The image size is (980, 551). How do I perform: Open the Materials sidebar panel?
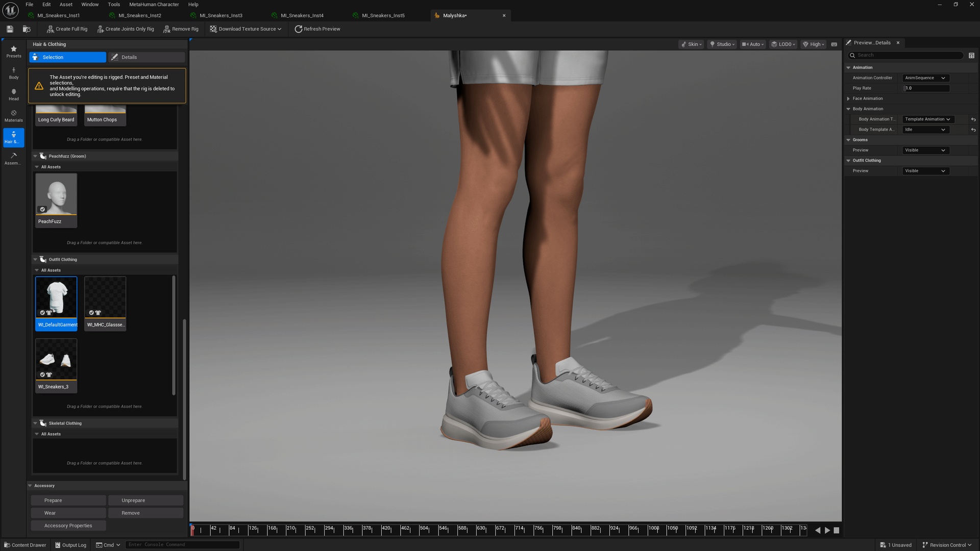coord(14,116)
